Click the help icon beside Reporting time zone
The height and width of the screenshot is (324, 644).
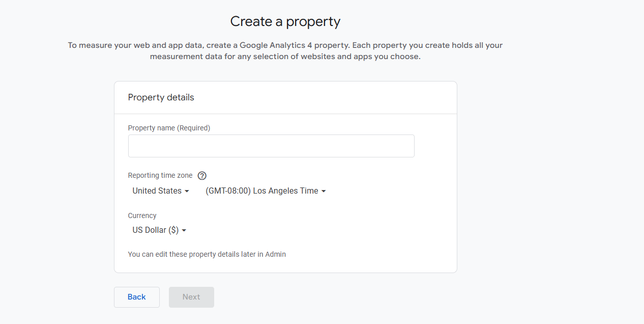tap(202, 176)
